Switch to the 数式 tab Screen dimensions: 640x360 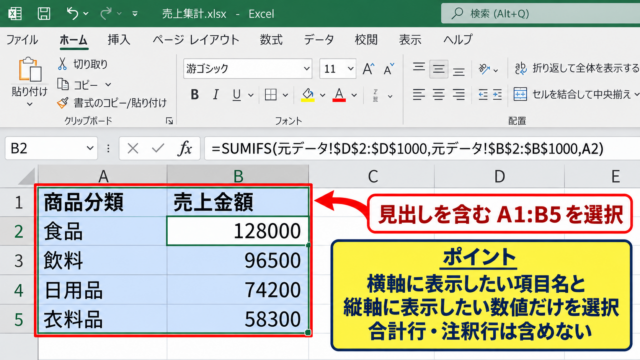coord(271,40)
